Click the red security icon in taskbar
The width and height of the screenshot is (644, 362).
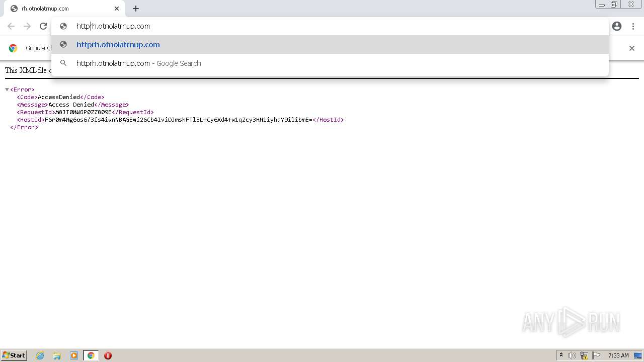click(108, 355)
